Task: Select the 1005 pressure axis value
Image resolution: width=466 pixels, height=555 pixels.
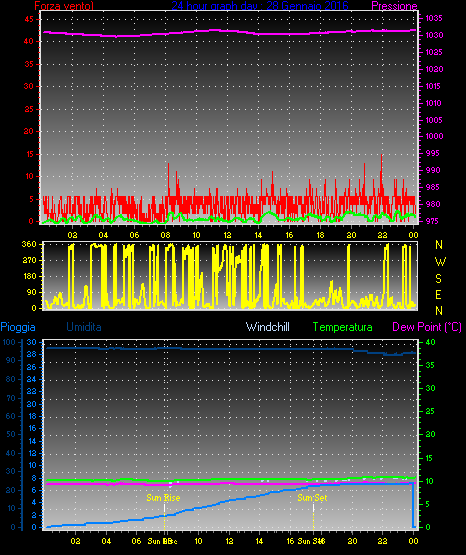Action: click(434, 120)
